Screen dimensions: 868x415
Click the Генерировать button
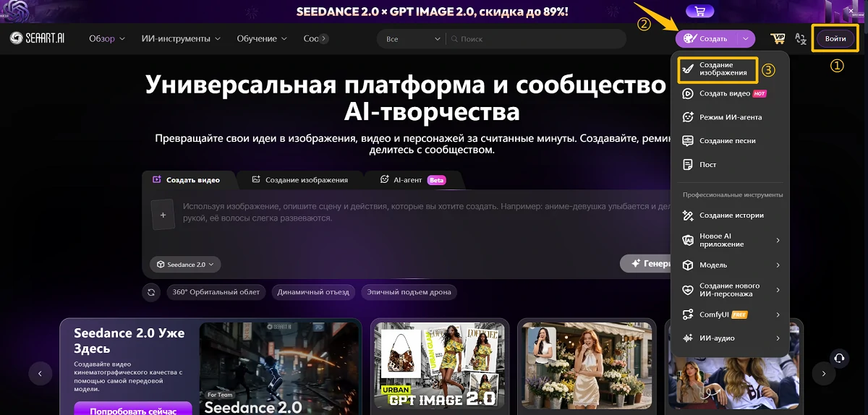[646, 264]
